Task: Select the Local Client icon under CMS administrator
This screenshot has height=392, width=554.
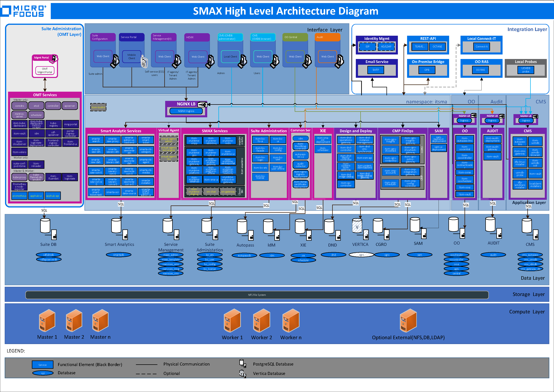Action: pyautogui.click(x=231, y=56)
